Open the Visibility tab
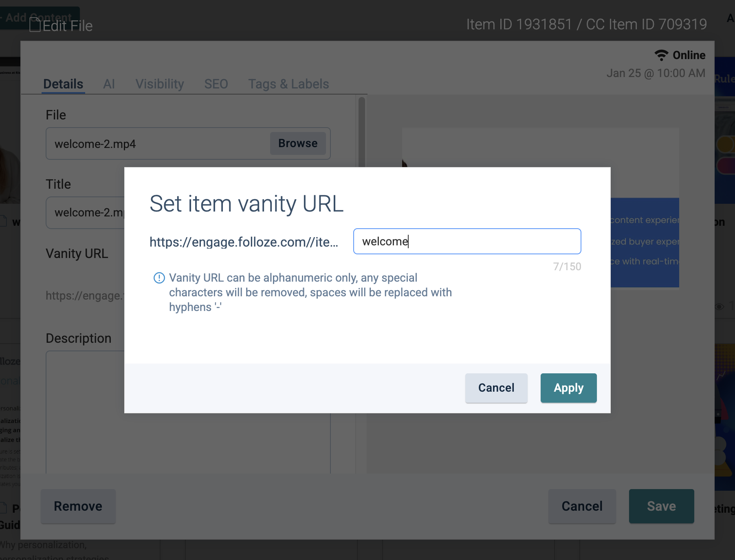This screenshot has height=560, width=735. [159, 84]
